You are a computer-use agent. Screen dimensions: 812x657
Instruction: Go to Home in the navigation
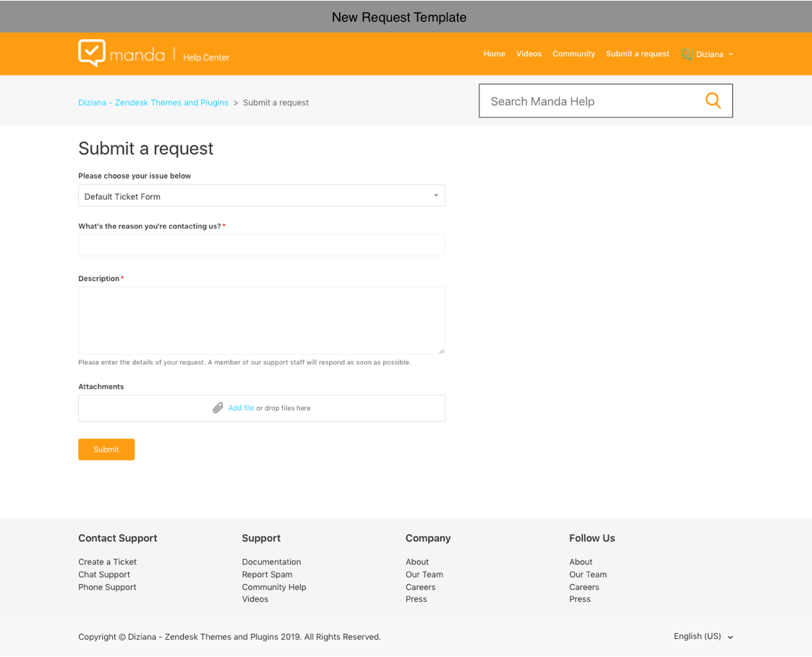494,54
